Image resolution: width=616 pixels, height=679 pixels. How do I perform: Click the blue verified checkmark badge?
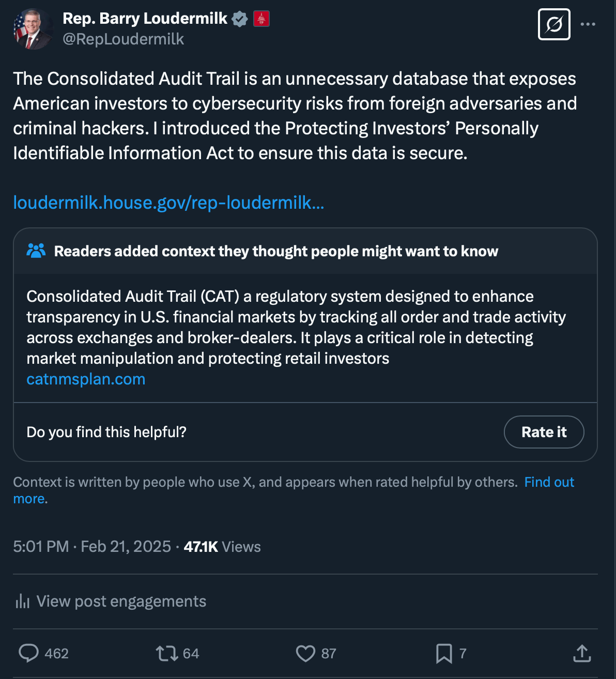point(239,19)
